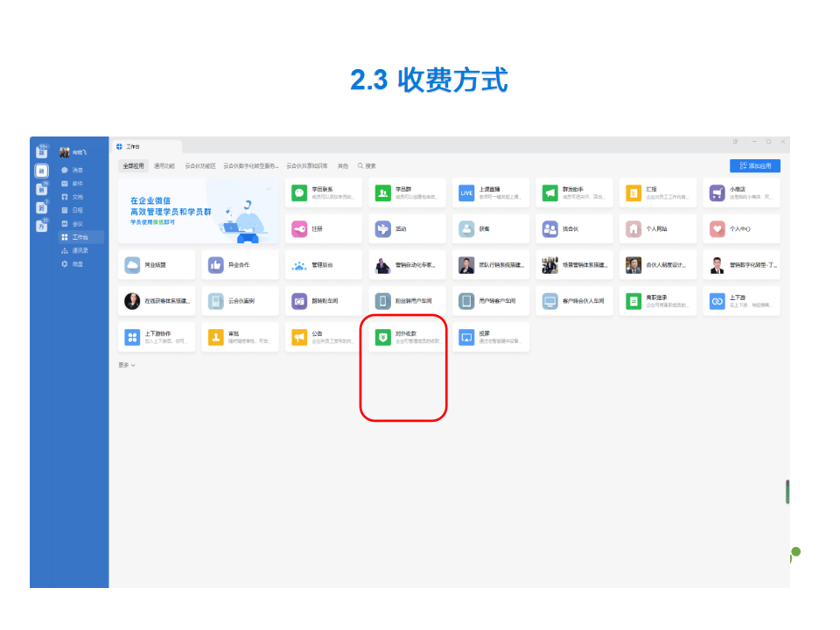Open the 文档 documents sidebar item
The width and height of the screenshot is (840, 630).
(73, 197)
